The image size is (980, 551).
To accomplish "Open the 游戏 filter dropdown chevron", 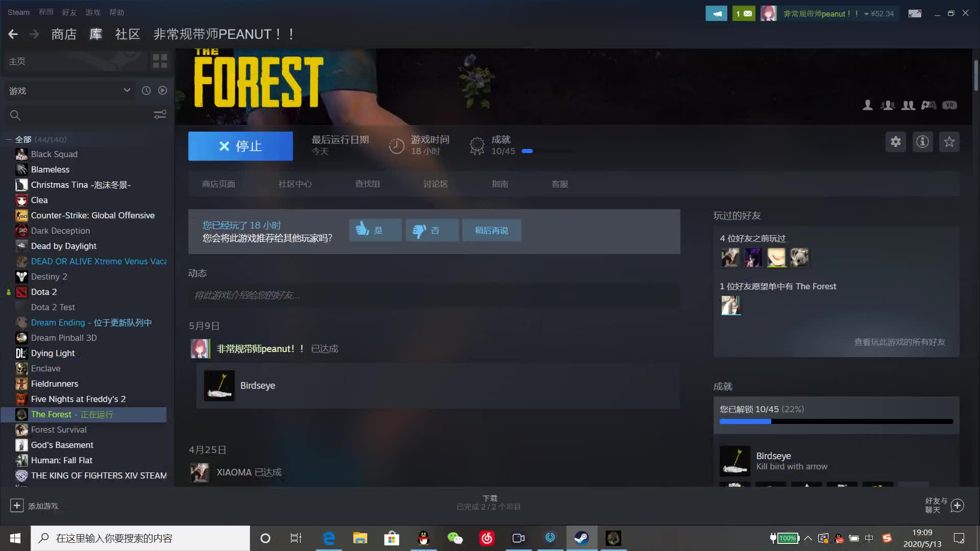I will click(127, 90).
